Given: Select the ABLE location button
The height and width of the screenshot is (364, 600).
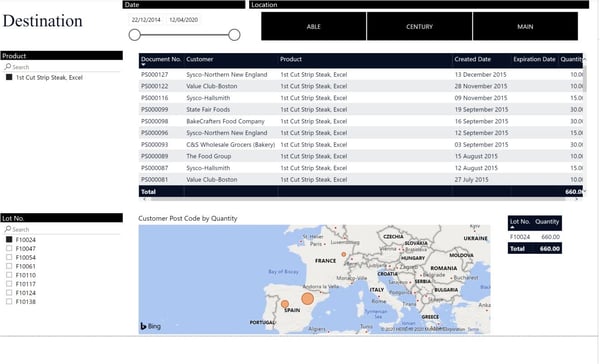Looking at the screenshot, I should coord(313,26).
